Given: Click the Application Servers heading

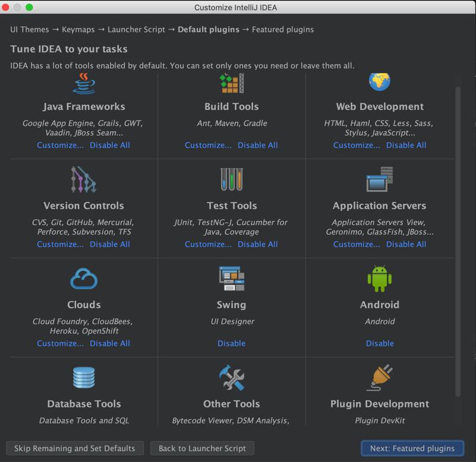Looking at the screenshot, I should [x=380, y=205].
